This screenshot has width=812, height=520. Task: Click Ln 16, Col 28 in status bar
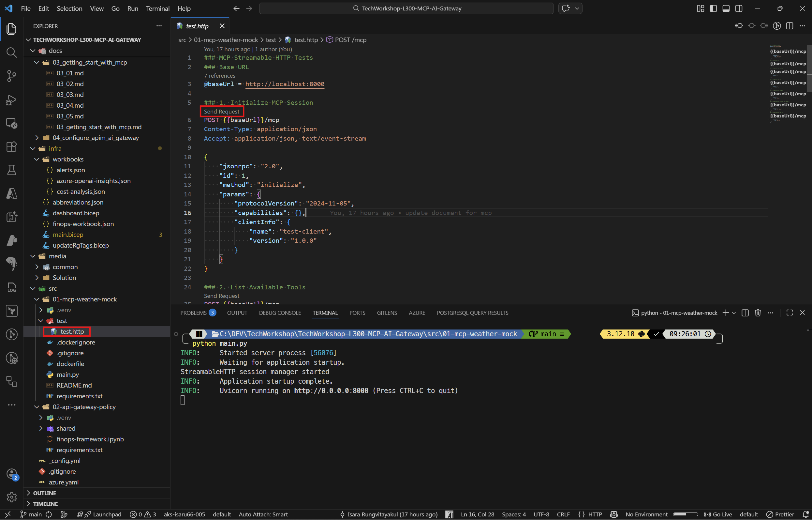(x=477, y=514)
